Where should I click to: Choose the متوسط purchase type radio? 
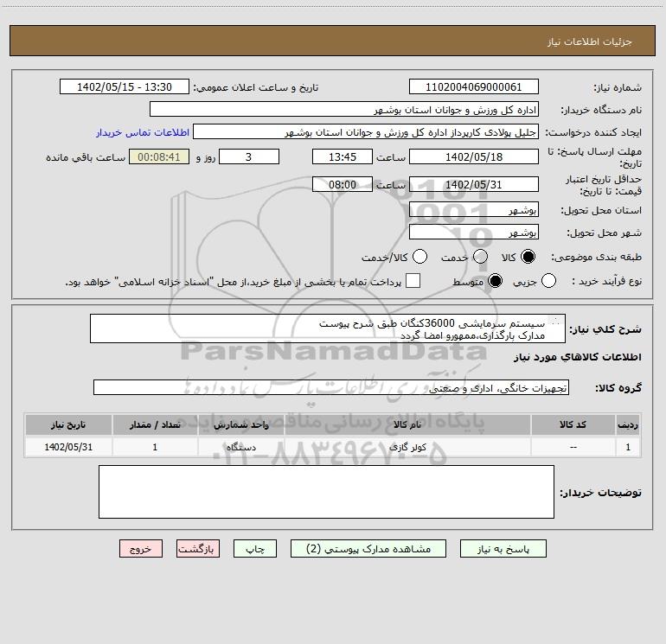(495, 281)
